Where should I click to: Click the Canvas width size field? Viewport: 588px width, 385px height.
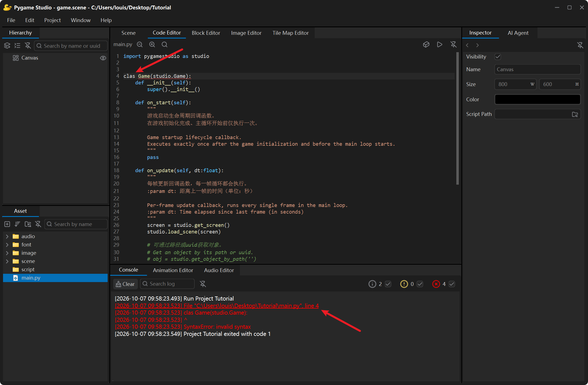pos(515,84)
